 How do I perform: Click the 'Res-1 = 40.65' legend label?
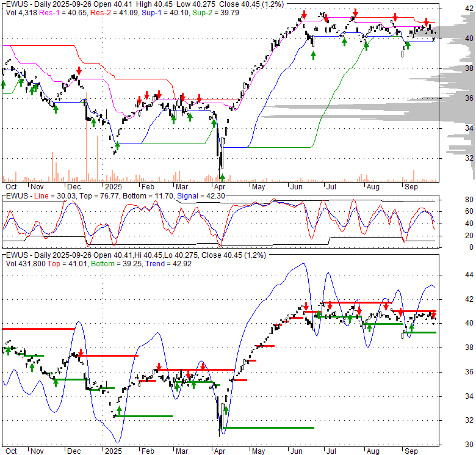63,13
